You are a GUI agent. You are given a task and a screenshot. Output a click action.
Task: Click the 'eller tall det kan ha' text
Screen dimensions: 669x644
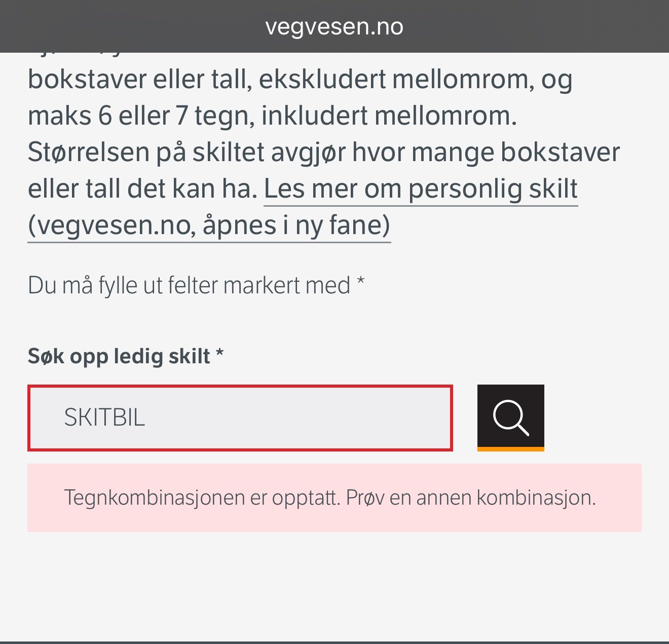(x=142, y=189)
